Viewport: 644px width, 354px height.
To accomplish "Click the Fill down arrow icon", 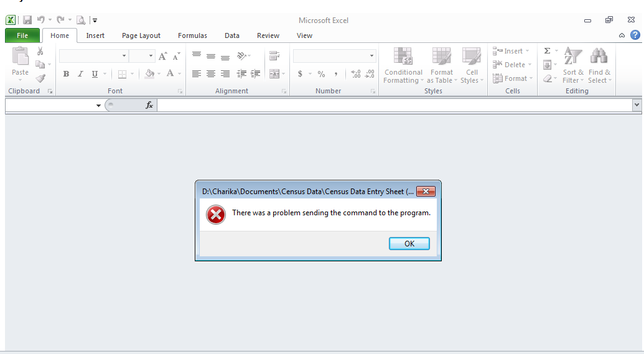I will click(547, 65).
